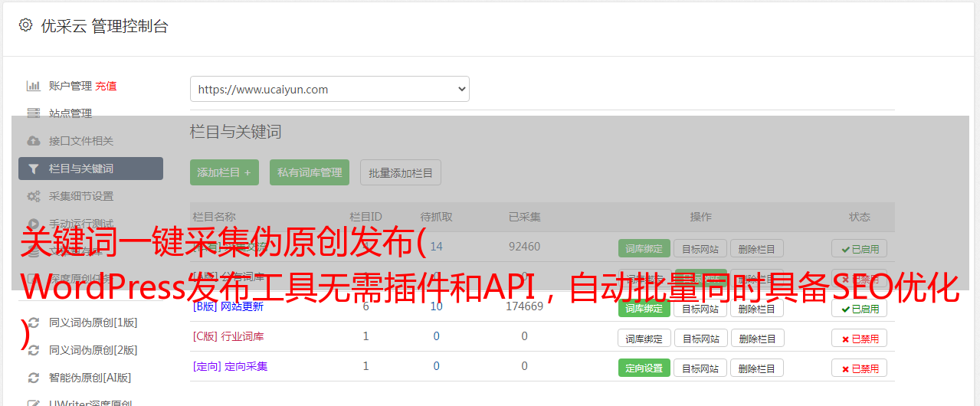The height and width of the screenshot is (406, 980).
Task: Click the refresh icon for 同义词伪原创[1版]
Action: click(x=33, y=323)
